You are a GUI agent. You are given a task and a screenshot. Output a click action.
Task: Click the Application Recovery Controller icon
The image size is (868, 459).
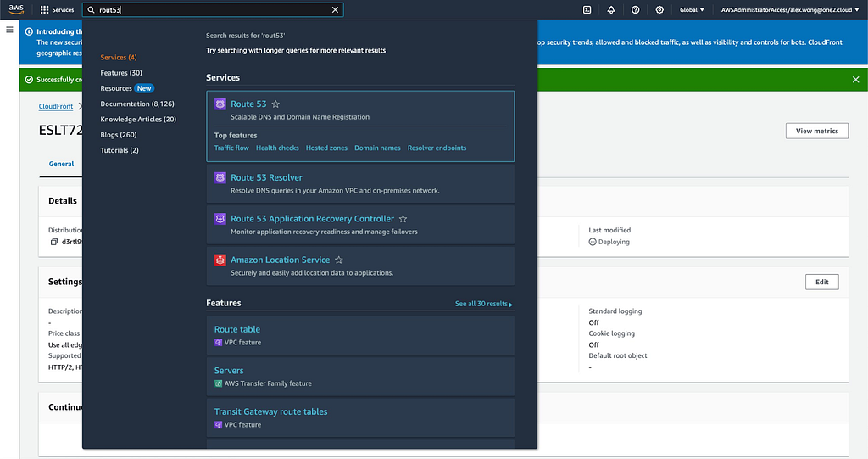220,218
